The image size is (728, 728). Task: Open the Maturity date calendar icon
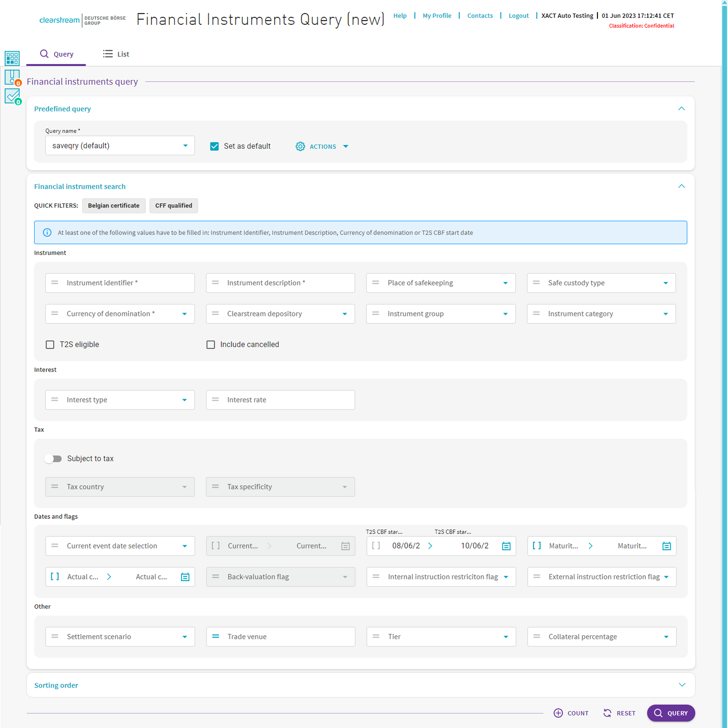[666, 546]
